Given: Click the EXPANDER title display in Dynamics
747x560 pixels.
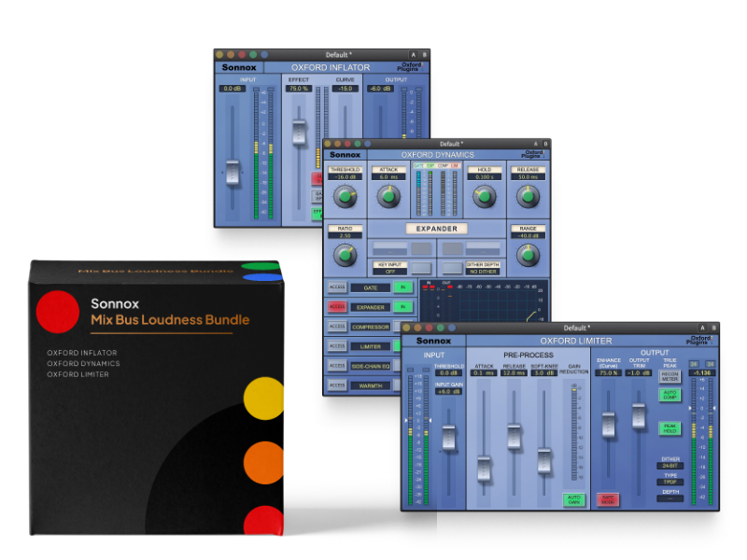Looking at the screenshot, I should (436, 229).
